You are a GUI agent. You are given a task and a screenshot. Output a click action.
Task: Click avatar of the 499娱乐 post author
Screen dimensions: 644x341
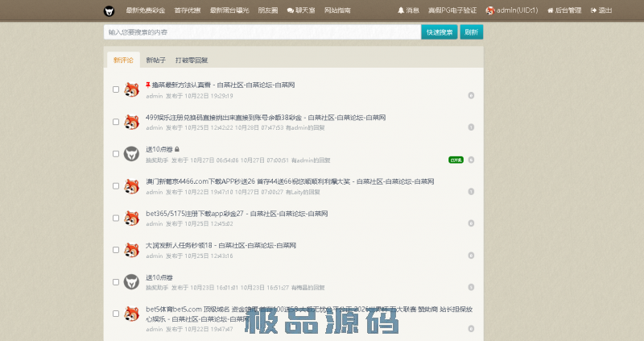tap(131, 122)
